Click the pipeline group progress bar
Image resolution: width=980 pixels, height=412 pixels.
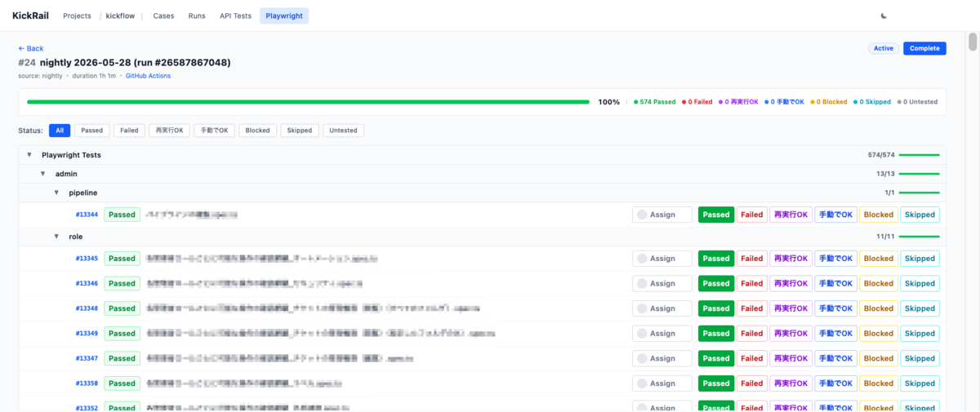(920, 193)
